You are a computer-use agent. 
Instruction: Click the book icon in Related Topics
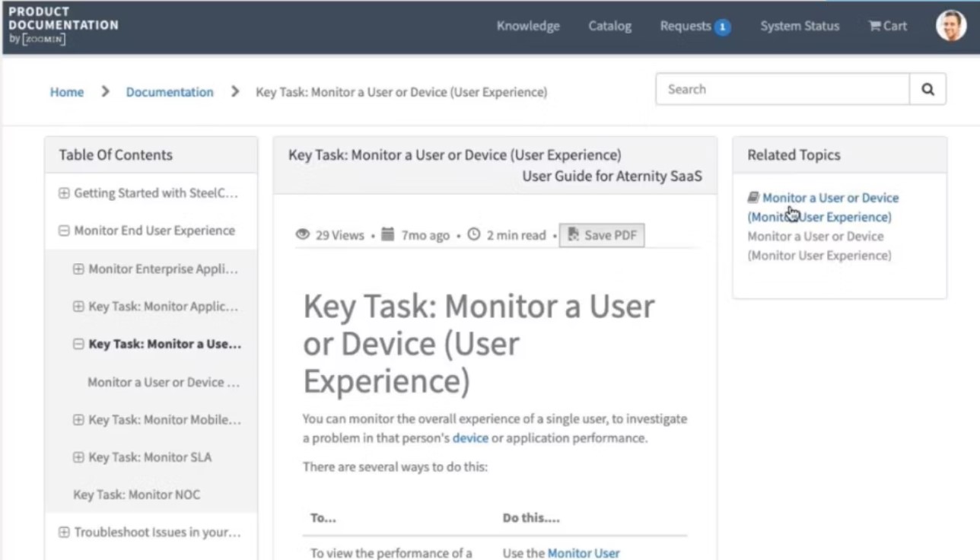[x=753, y=198]
